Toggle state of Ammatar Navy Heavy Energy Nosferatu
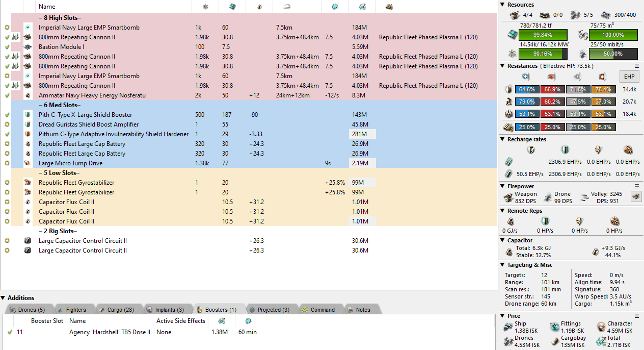The width and height of the screenshot is (644, 350). click(x=7, y=95)
